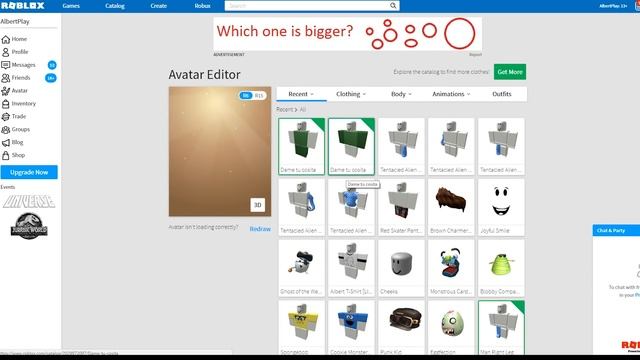640x360 pixels.
Task: Open Shop in the sidebar
Action: tap(13, 155)
